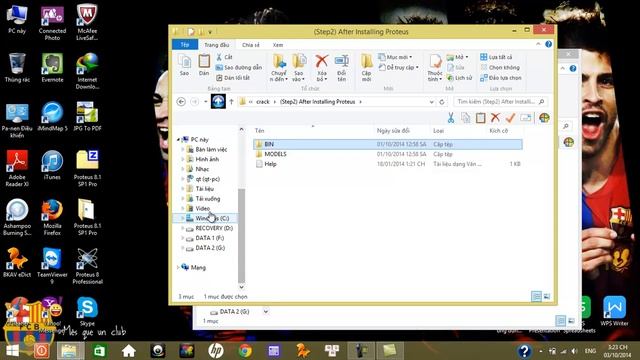Create a new folder with Cặp mới

pyautogui.click(x=367, y=68)
